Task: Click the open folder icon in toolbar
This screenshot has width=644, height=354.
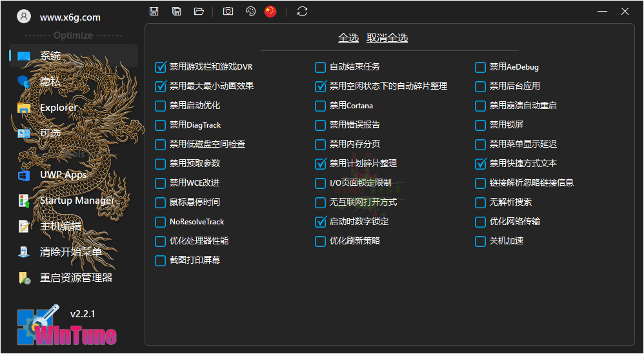Action: (199, 11)
